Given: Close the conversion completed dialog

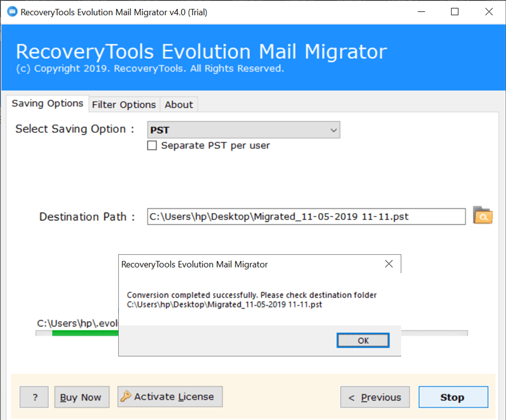Looking at the screenshot, I should point(389,264).
